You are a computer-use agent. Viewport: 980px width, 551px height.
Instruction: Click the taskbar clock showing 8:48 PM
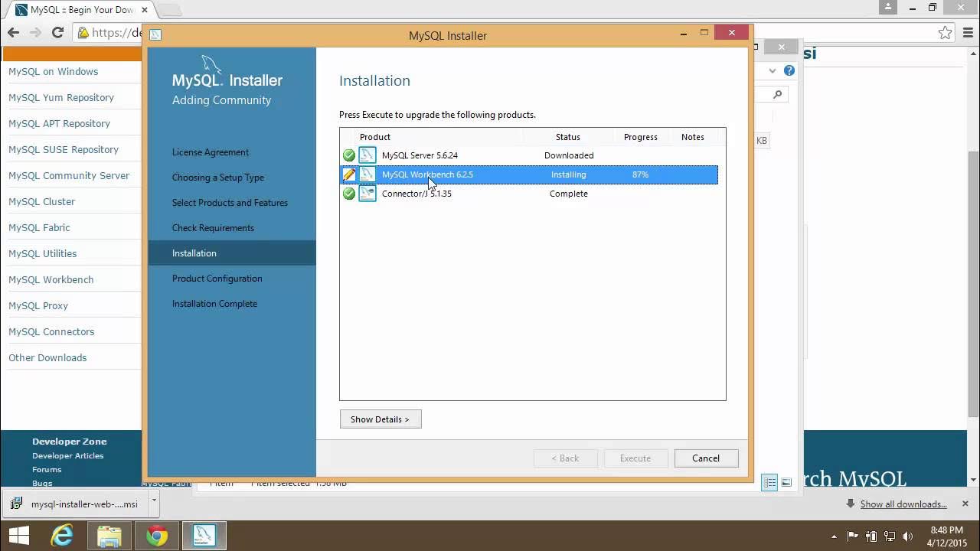coord(946,530)
